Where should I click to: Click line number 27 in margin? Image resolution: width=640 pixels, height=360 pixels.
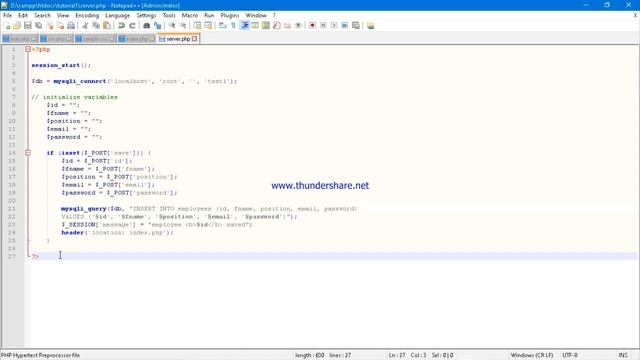pos(12,256)
